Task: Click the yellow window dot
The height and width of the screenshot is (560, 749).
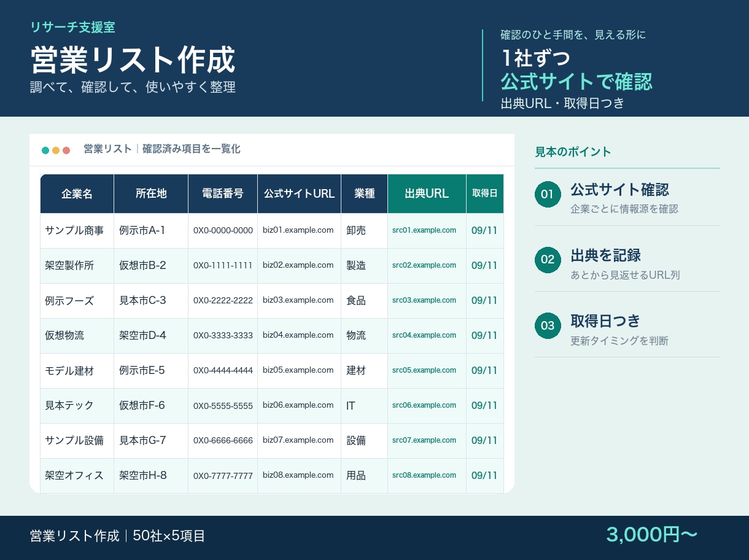Action: pyautogui.click(x=56, y=150)
